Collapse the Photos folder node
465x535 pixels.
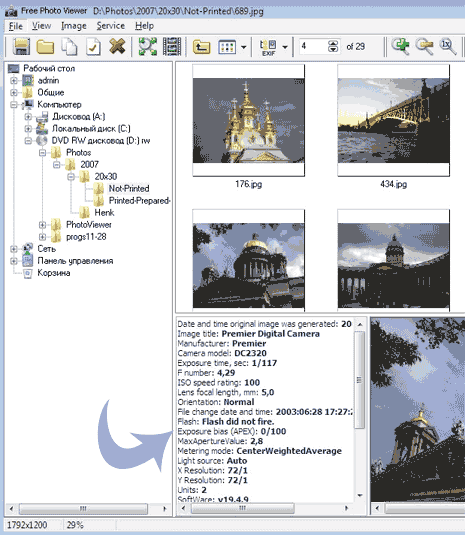click(x=42, y=153)
